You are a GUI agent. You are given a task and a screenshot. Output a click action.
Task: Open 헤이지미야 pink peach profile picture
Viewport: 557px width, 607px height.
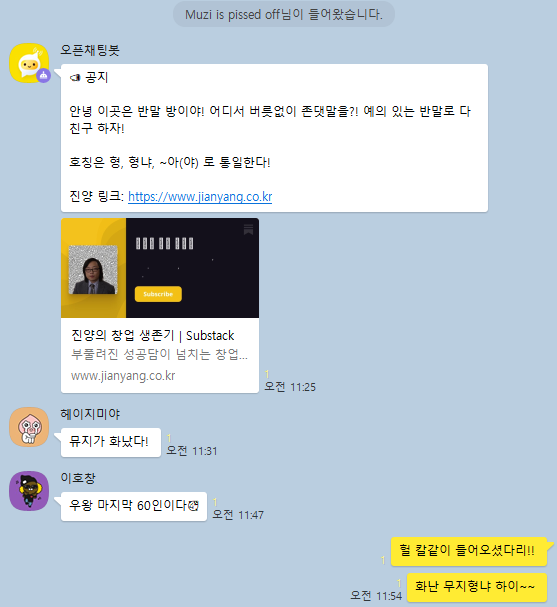(29, 427)
